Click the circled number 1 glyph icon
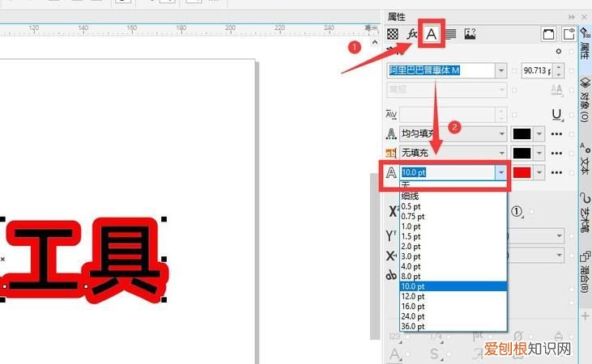Screen dimensions: 592x364 (x=517, y=212)
